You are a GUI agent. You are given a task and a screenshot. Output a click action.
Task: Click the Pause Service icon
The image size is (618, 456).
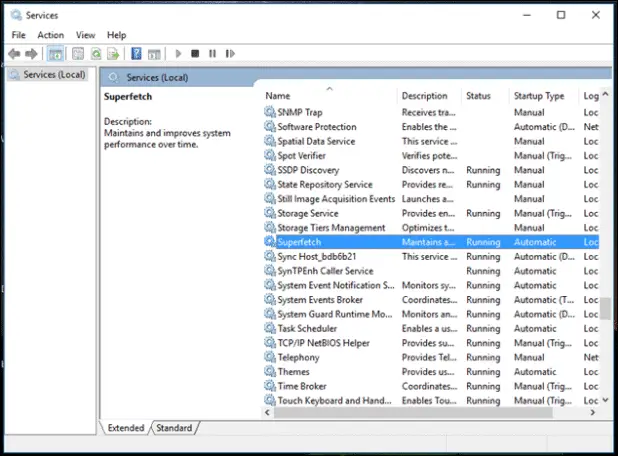[212, 53]
